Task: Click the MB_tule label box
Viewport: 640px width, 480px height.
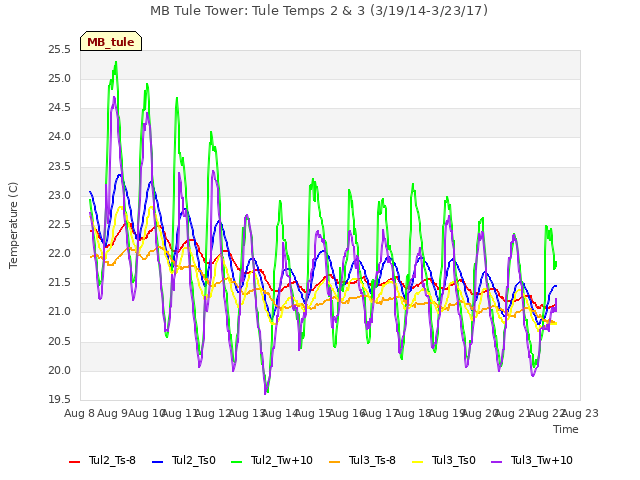Action: pyautogui.click(x=111, y=41)
